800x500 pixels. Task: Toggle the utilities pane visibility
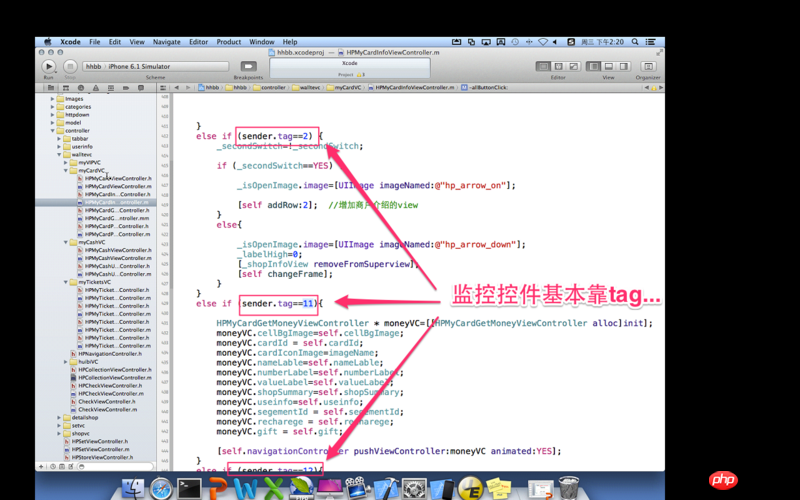pyautogui.click(x=623, y=66)
